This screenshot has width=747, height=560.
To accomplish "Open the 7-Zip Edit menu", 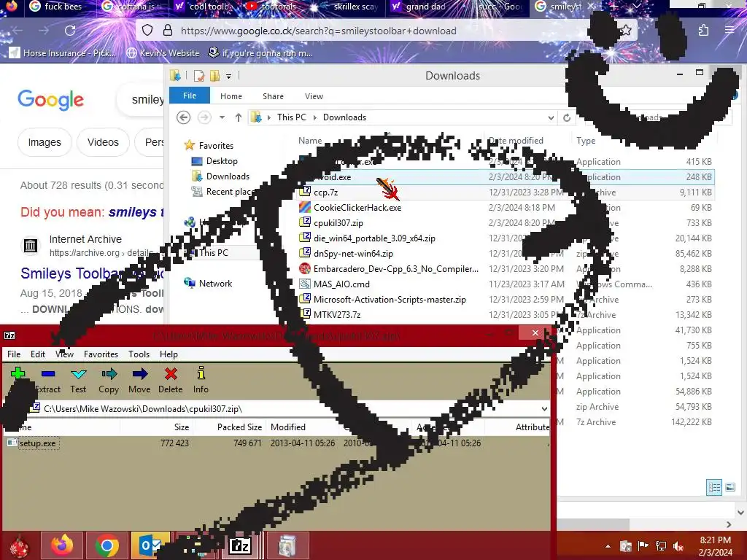I will (38, 354).
